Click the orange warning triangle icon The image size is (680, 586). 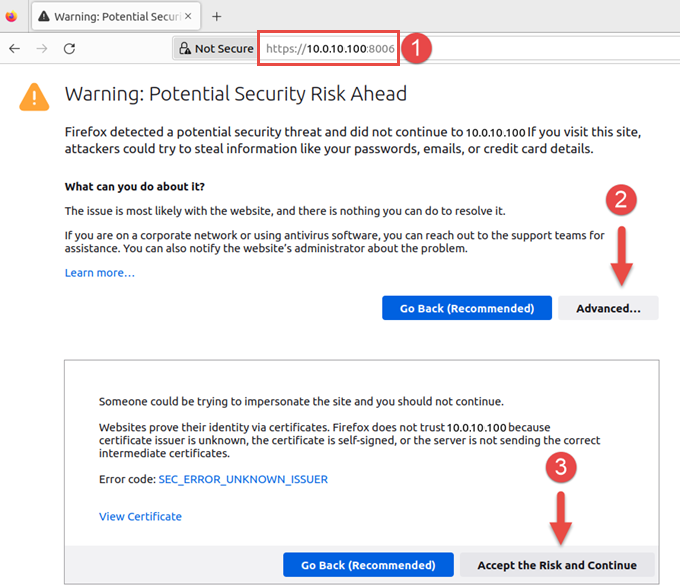[34, 96]
